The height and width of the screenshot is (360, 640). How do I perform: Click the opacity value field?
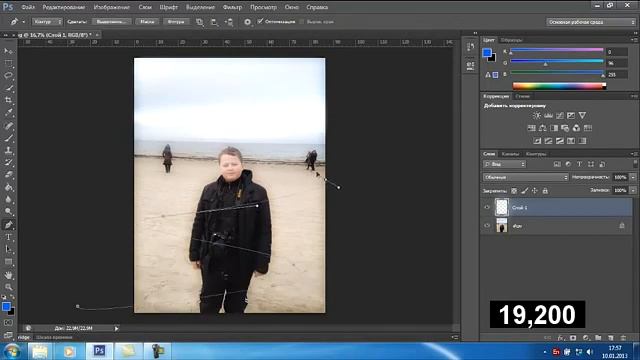620,177
